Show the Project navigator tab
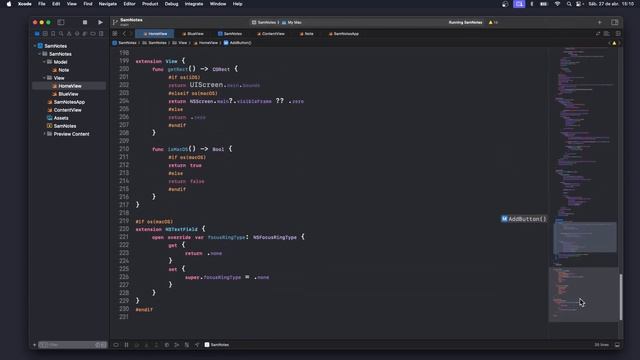Screen dimensions: 640x360 pos(37,34)
